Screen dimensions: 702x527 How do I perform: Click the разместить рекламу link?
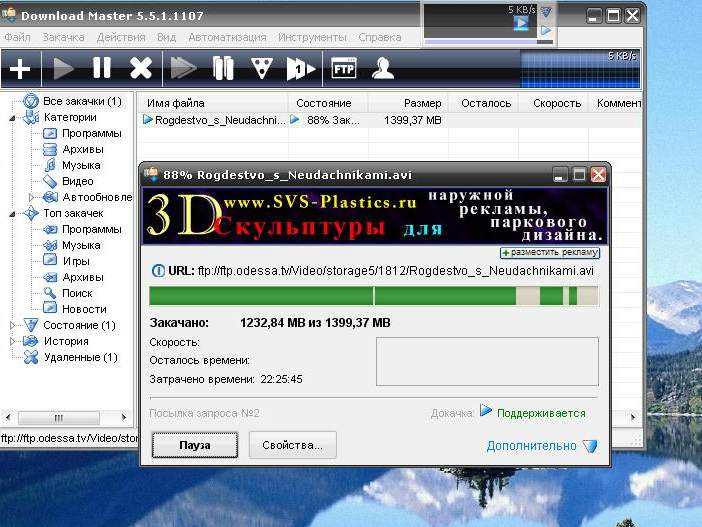click(550, 253)
